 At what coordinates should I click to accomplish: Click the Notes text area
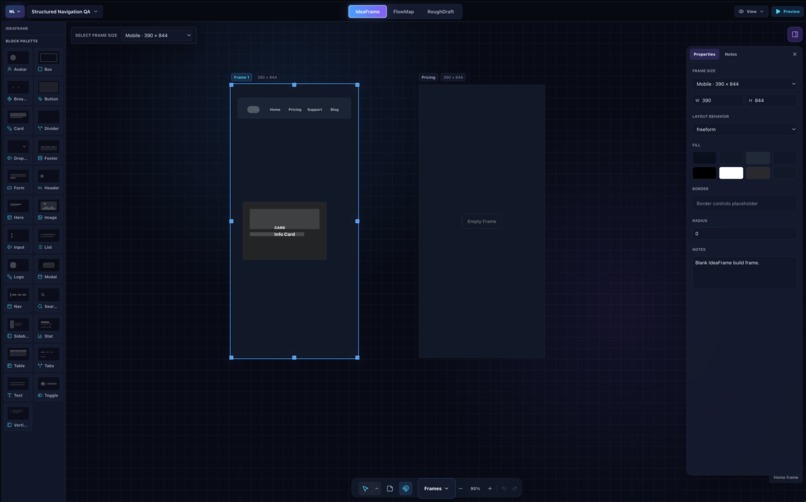pyautogui.click(x=744, y=272)
